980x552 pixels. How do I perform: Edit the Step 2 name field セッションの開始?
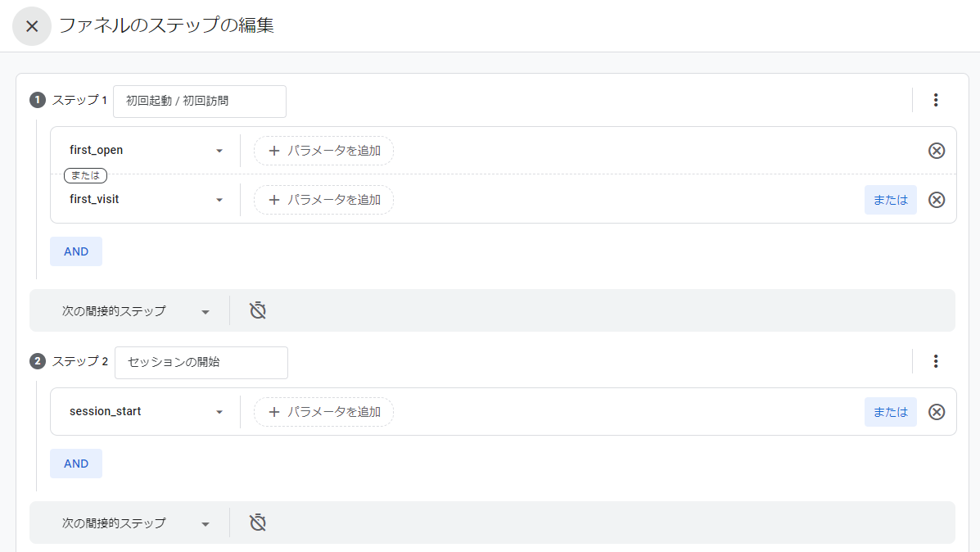pyautogui.click(x=201, y=362)
